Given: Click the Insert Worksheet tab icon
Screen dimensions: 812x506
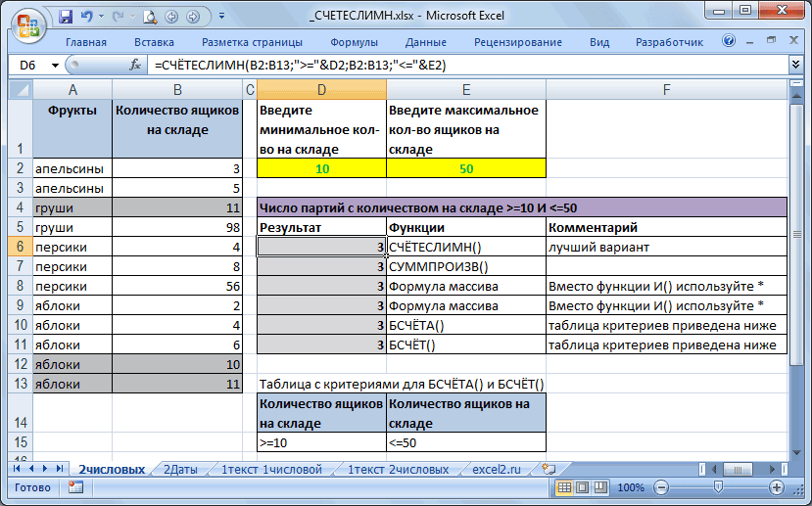Looking at the screenshot, I should (x=549, y=469).
